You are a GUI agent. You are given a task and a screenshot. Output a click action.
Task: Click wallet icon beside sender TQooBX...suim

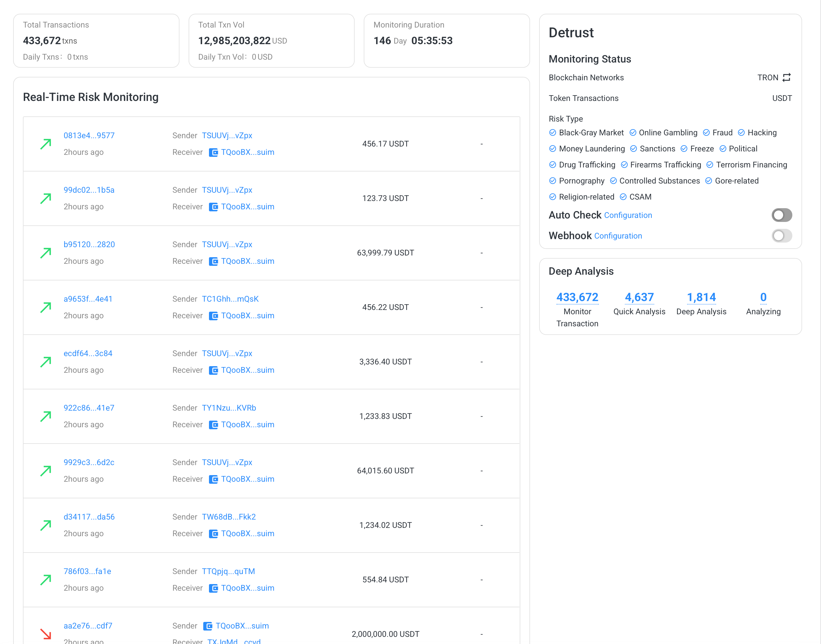[208, 626]
